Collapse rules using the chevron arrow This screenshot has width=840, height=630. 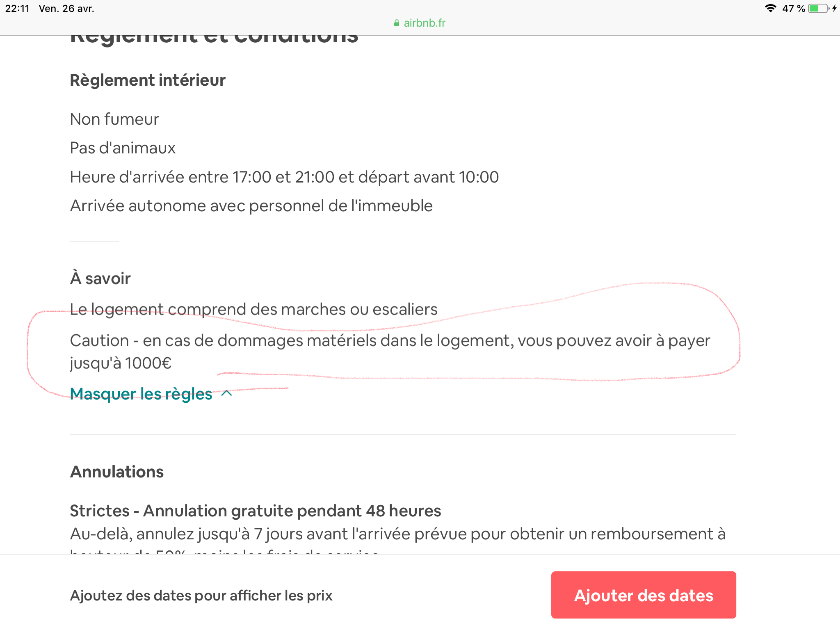pyautogui.click(x=227, y=393)
